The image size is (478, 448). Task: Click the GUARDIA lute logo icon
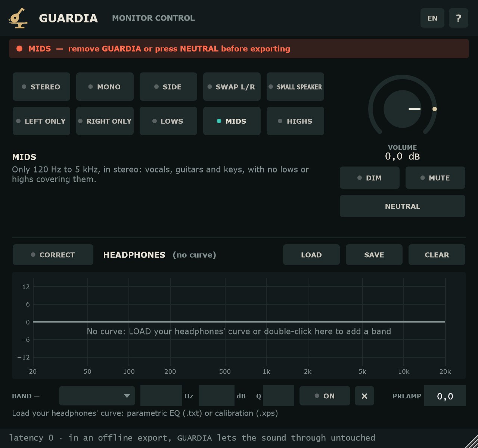[18, 18]
